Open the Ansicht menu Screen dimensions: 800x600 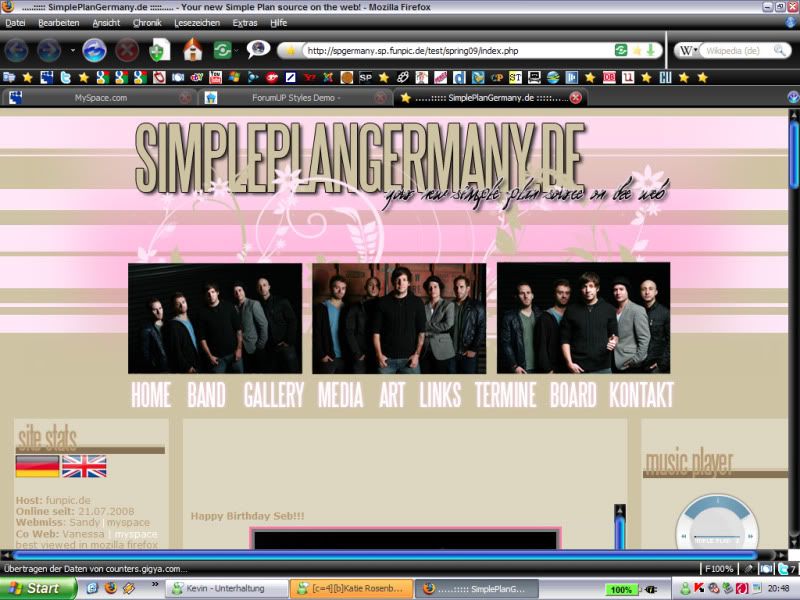pyautogui.click(x=106, y=23)
